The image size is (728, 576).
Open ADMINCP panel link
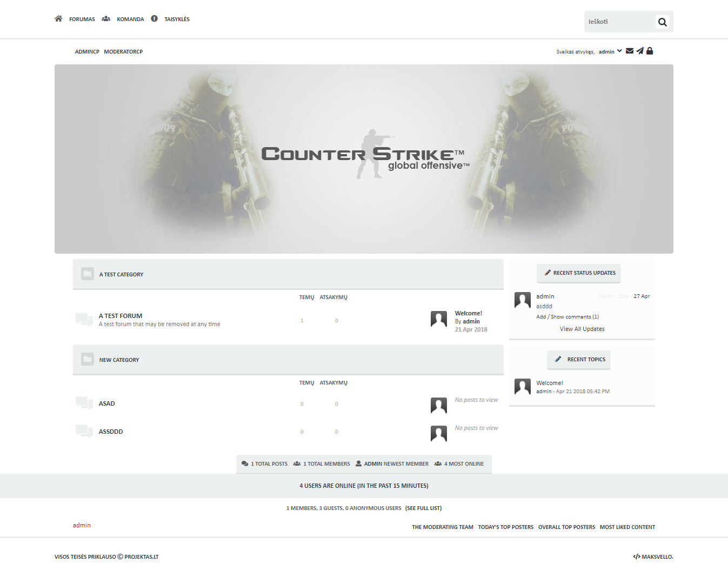tap(87, 52)
